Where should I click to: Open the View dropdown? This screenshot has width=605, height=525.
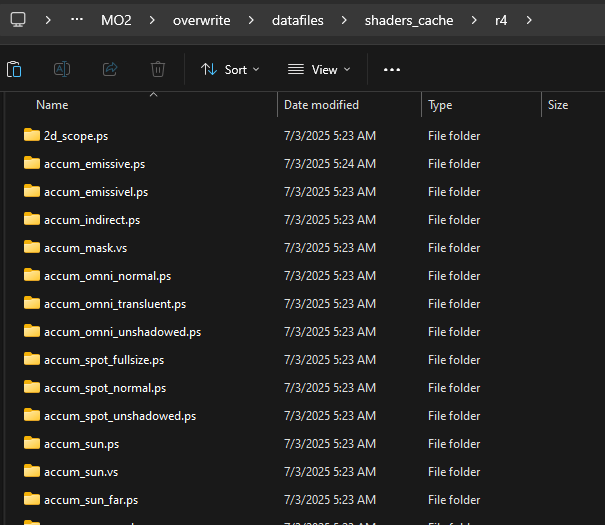[x=319, y=70]
